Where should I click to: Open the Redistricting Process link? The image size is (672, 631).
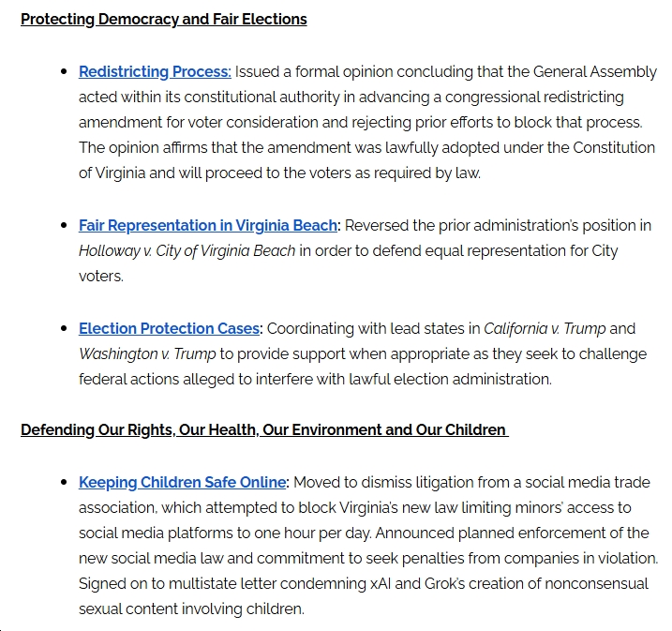click(x=155, y=72)
